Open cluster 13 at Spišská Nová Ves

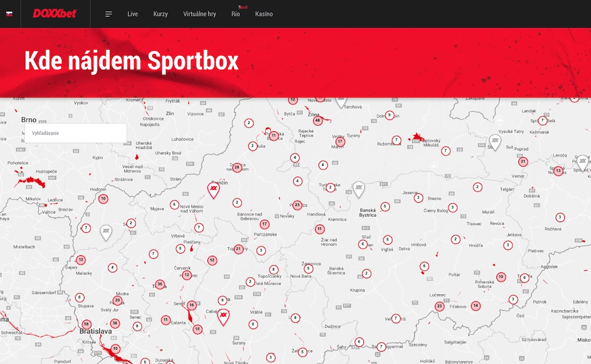558,171
